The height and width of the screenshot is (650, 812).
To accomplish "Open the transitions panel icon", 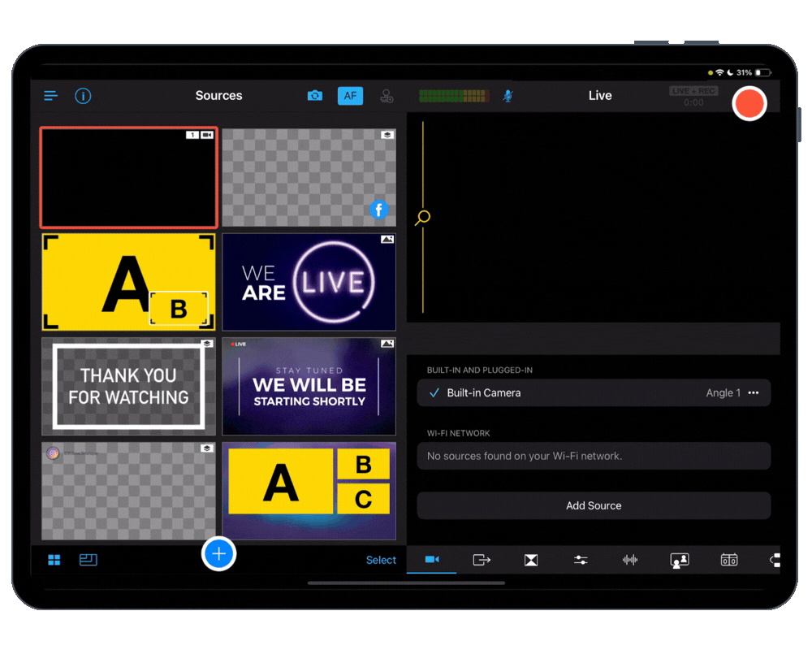I will pos(531,560).
